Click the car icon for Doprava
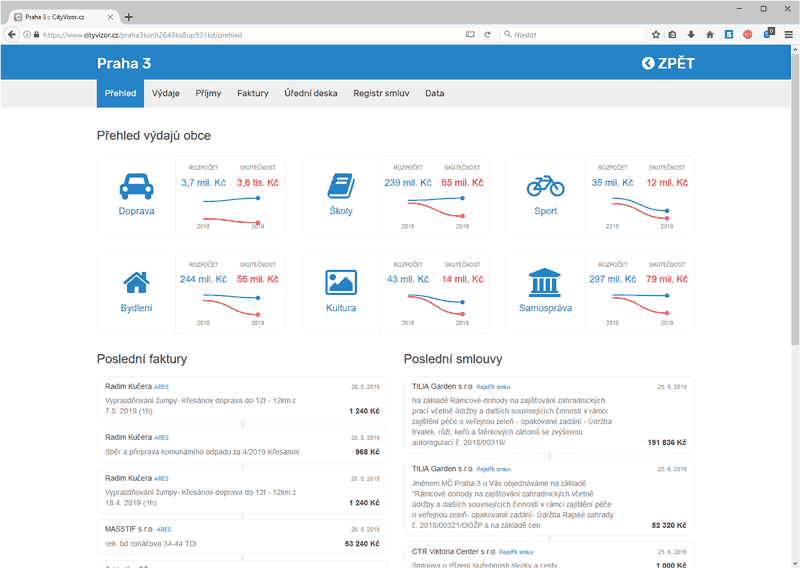Image resolution: width=800 pixels, height=568 pixels. 136,186
